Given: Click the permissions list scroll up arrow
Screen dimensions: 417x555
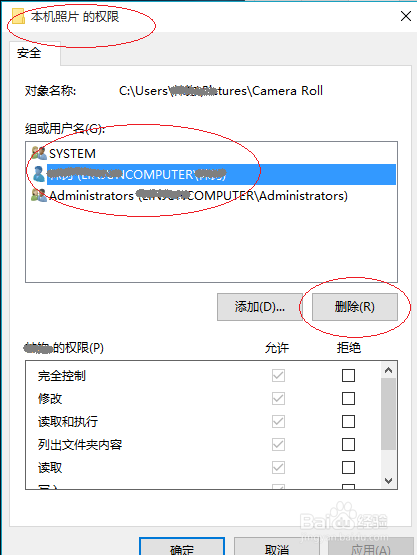Looking at the screenshot, I should point(388,370).
